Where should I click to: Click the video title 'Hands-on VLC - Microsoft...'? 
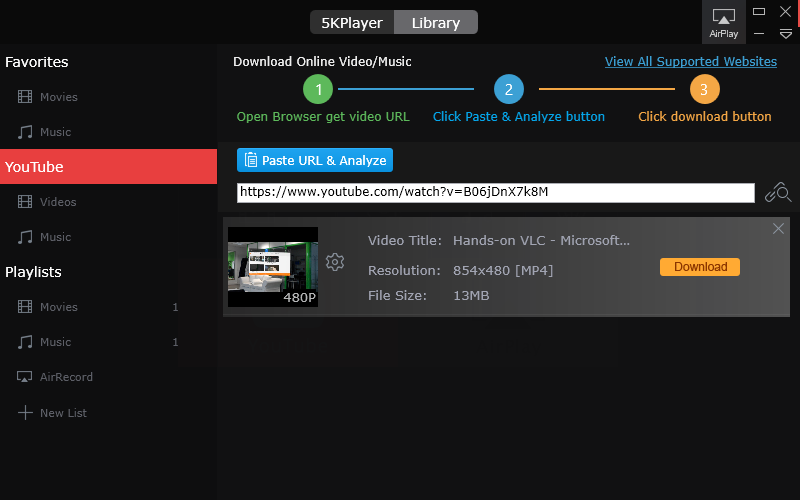(541, 240)
